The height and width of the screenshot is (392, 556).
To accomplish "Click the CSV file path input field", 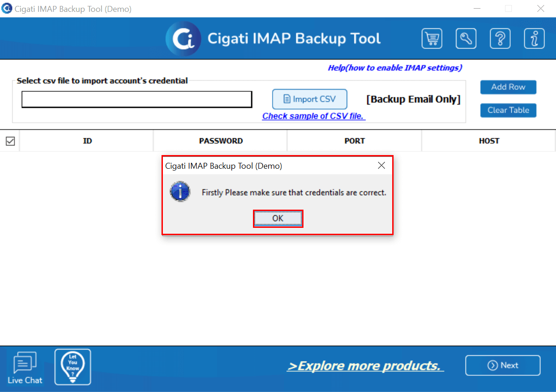I will pos(137,100).
